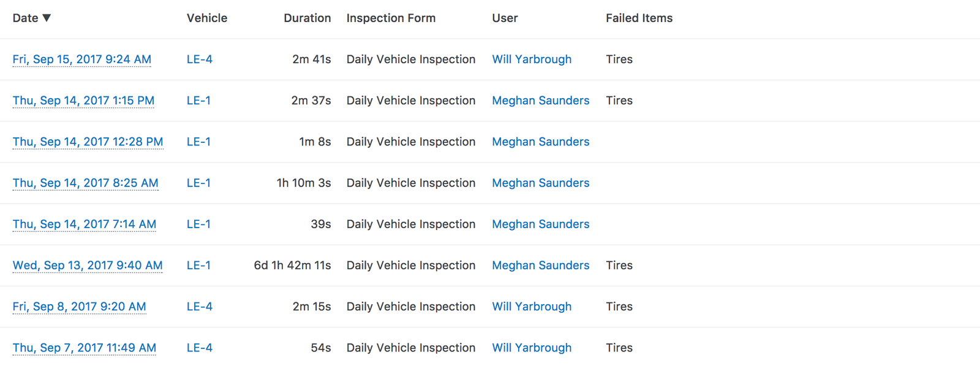Open the Thu, Sep 7, 2017 11:49 AM inspection
The image size is (980, 368).
click(85, 347)
